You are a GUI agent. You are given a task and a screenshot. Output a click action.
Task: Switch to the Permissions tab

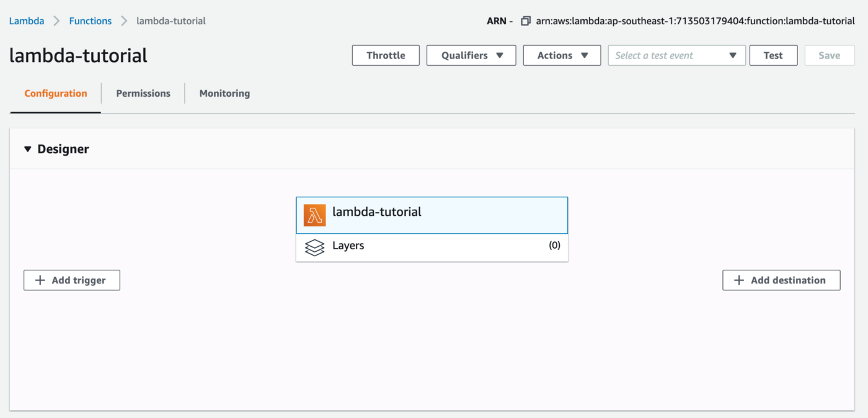(143, 94)
